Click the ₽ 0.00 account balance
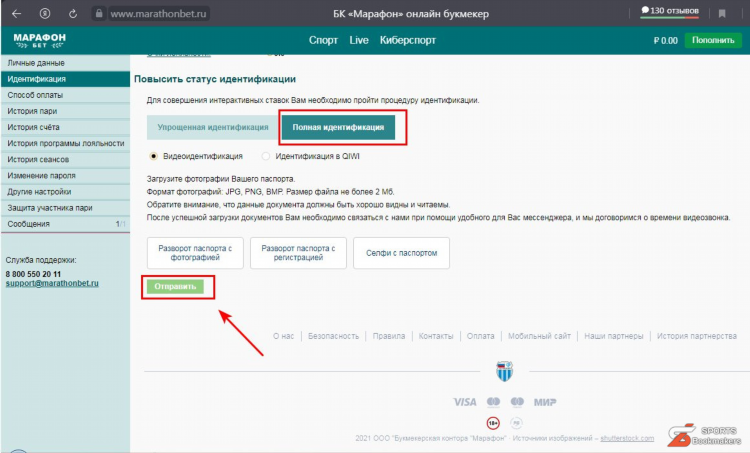750x453 pixels. [x=665, y=41]
